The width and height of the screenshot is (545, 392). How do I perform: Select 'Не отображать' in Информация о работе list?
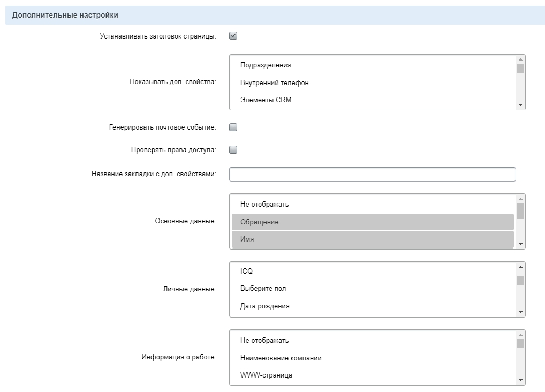373,340
